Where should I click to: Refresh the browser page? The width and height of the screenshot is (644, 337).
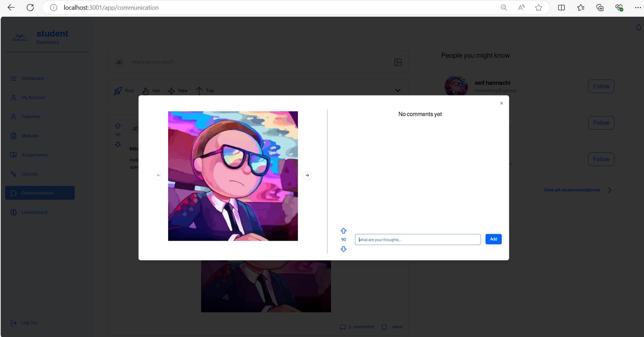pos(30,8)
